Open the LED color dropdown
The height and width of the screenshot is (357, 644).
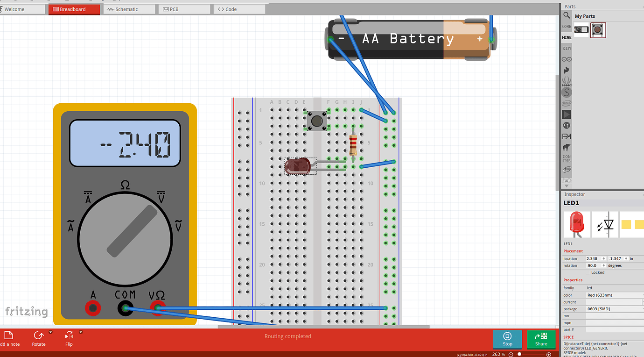(615, 295)
